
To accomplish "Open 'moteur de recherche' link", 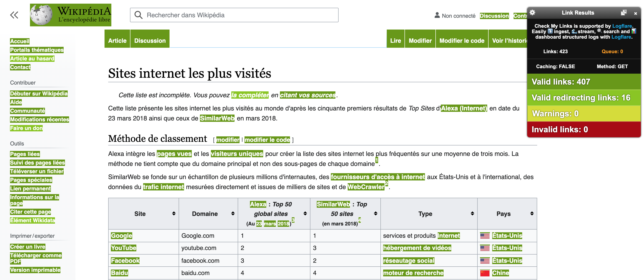I will pos(413,273).
